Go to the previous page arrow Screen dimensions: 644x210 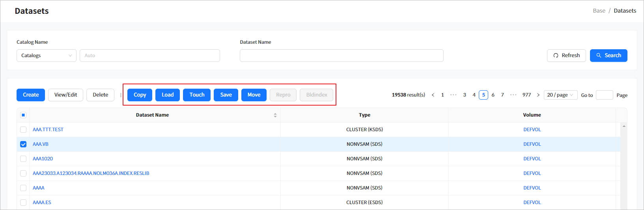tap(433, 95)
